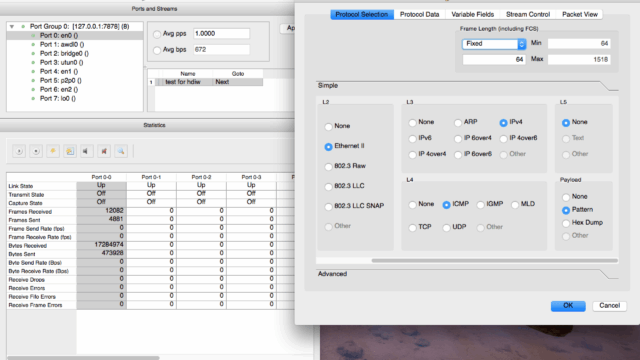View captured packets with the magnifier icon
This screenshot has height=360, width=640.
pos(121,151)
